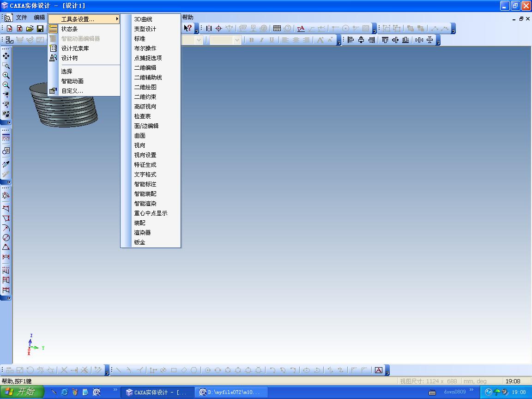532x399 pixels.
Task: Click the align top edges icon
Action: [x=385, y=40]
